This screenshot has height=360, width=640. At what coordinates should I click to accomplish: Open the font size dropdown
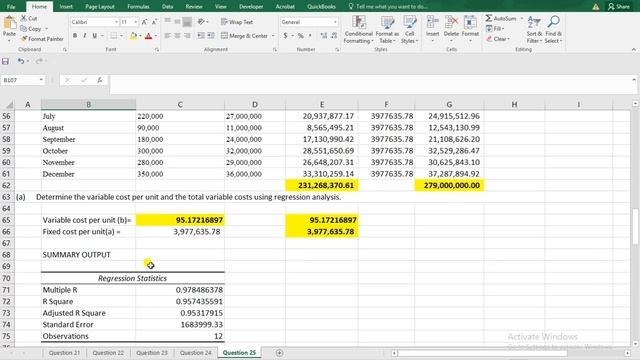pos(136,22)
